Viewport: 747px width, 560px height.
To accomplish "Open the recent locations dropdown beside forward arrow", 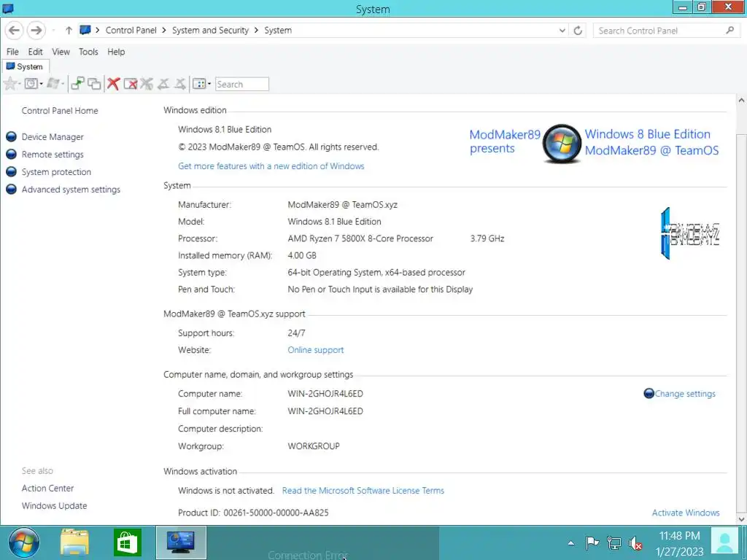I will [53, 31].
